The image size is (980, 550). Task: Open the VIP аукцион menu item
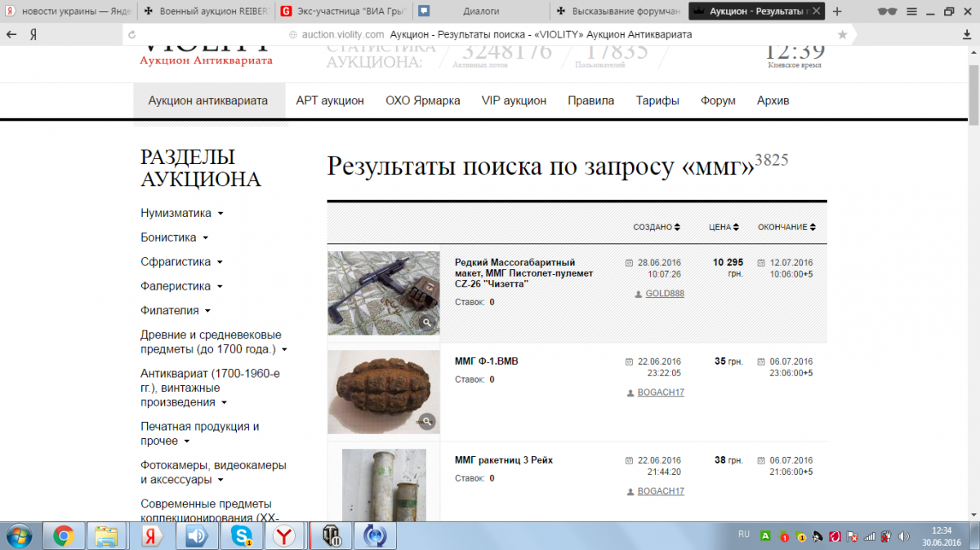click(514, 101)
